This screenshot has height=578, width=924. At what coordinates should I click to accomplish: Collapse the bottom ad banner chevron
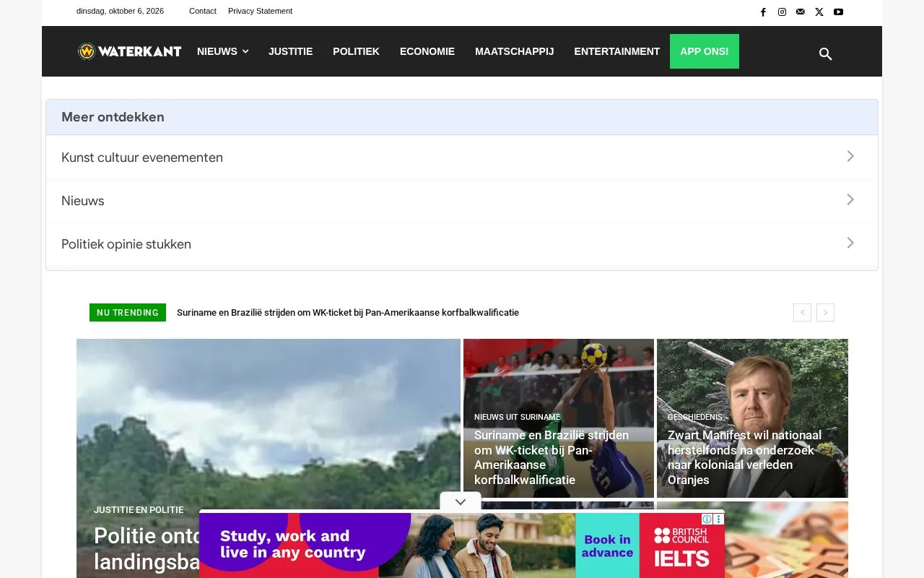pyautogui.click(x=461, y=502)
